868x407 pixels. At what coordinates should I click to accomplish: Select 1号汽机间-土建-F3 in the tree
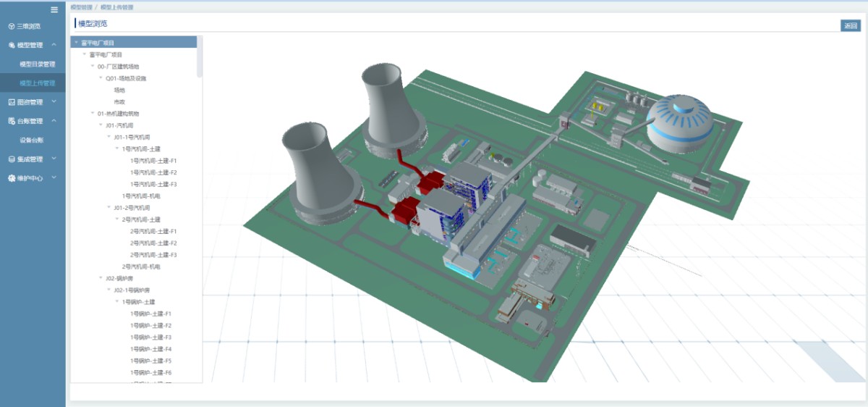[154, 184]
